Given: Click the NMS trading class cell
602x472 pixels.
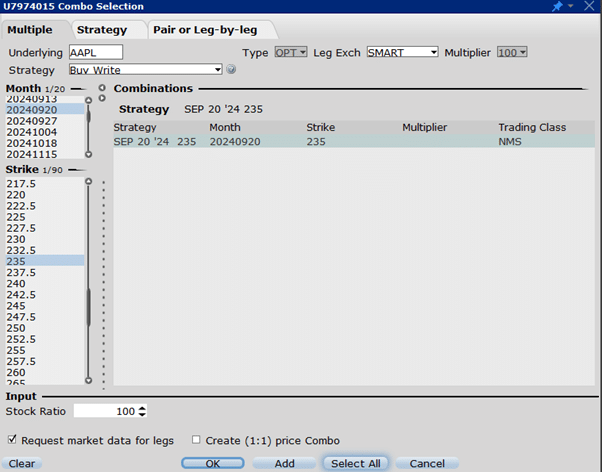Looking at the screenshot, I should [510, 142].
